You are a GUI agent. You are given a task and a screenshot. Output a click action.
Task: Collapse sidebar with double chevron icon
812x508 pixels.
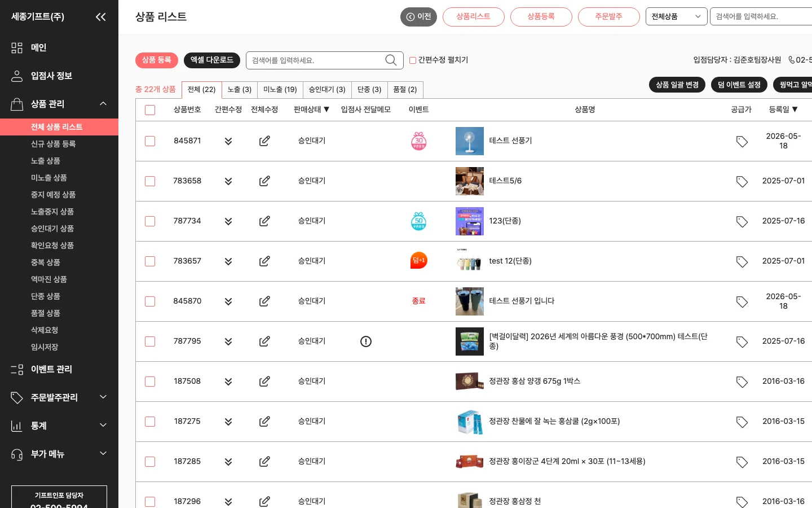pyautogui.click(x=101, y=17)
